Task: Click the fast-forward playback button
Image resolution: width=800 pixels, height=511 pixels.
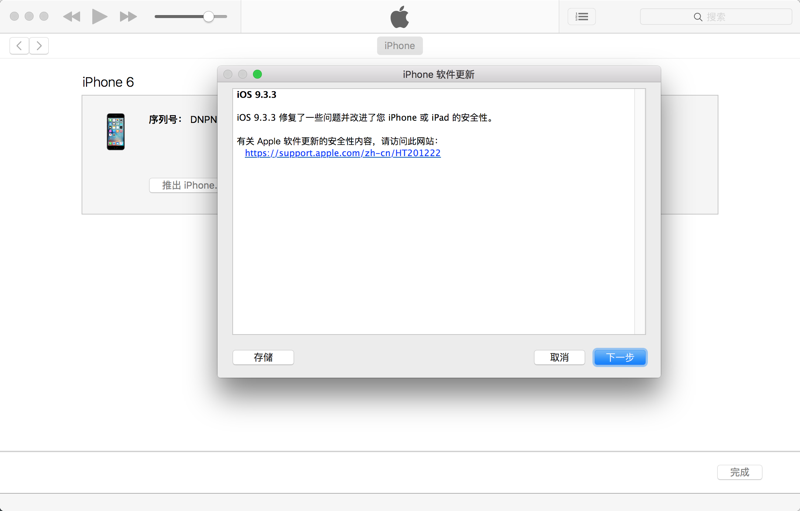Action: click(128, 17)
